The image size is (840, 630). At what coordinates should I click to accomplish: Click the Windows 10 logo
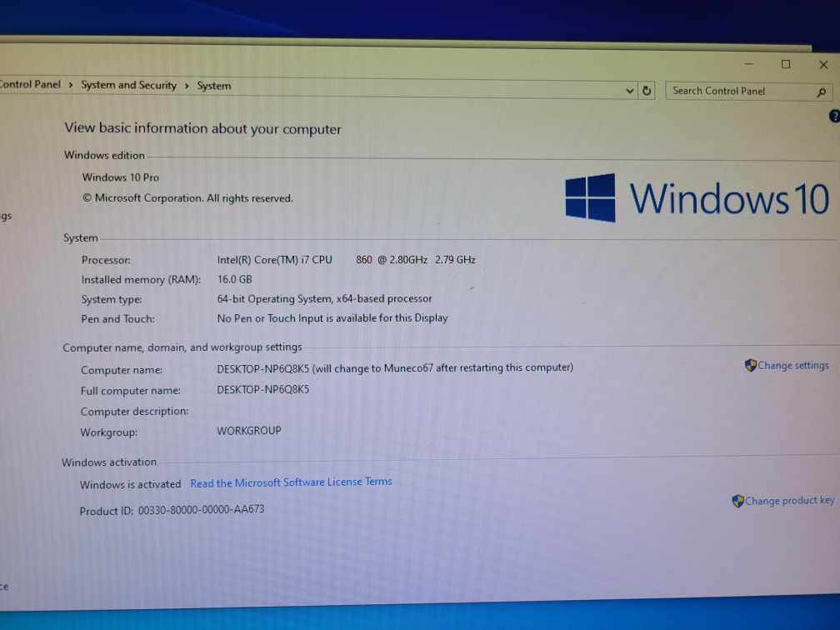click(x=697, y=198)
